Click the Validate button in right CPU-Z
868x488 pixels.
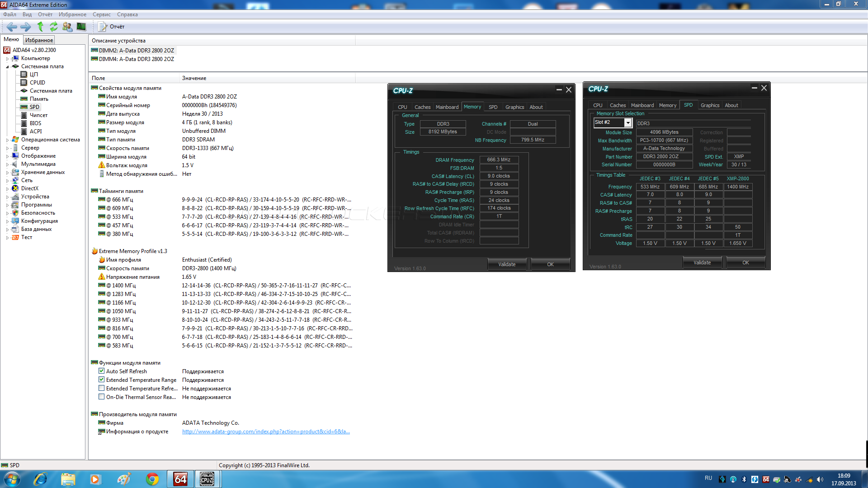[702, 263]
